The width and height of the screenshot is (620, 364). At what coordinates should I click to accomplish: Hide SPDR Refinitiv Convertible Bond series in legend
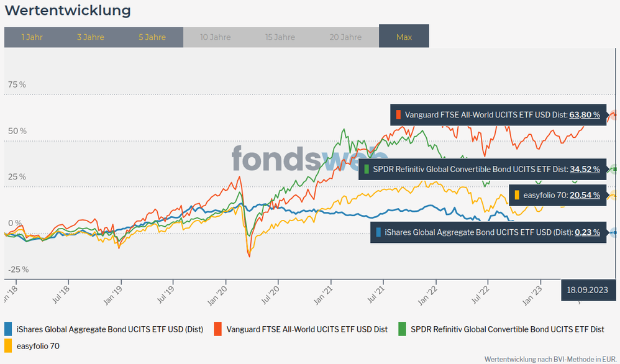point(507,329)
